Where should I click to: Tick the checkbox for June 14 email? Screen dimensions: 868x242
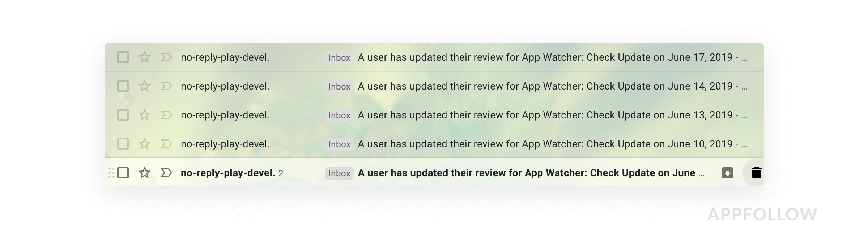pyautogui.click(x=123, y=86)
